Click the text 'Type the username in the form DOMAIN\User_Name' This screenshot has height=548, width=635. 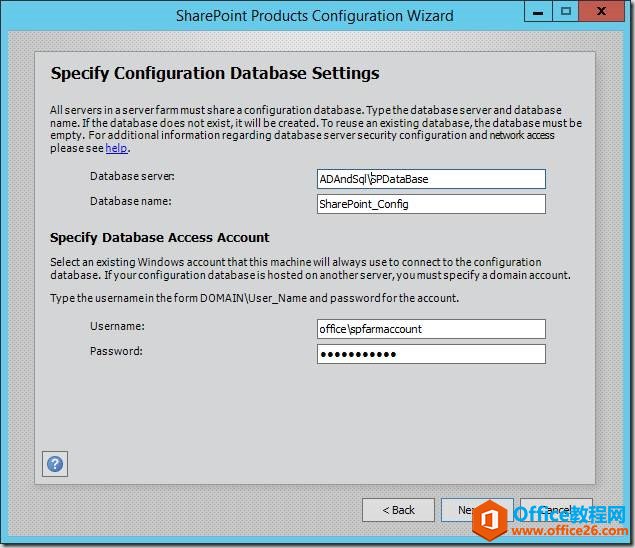[179, 299]
